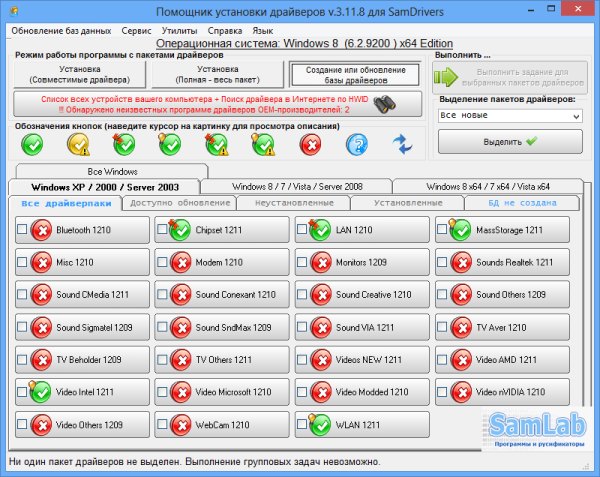Open the Сервис menu

click(x=136, y=31)
